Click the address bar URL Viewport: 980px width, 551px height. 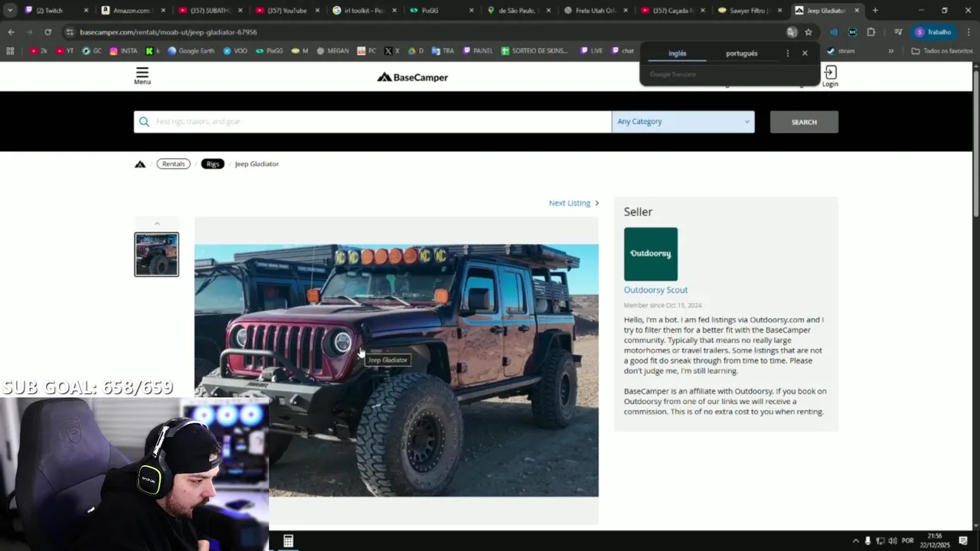pos(168,32)
